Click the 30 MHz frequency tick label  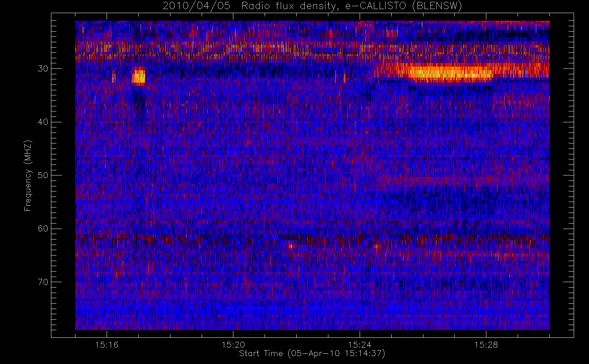click(43, 69)
